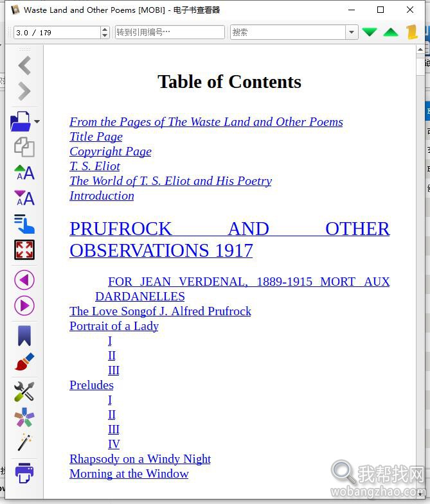Click the colorful metadata star icon
430x504 pixels.
click(x=24, y=417)
